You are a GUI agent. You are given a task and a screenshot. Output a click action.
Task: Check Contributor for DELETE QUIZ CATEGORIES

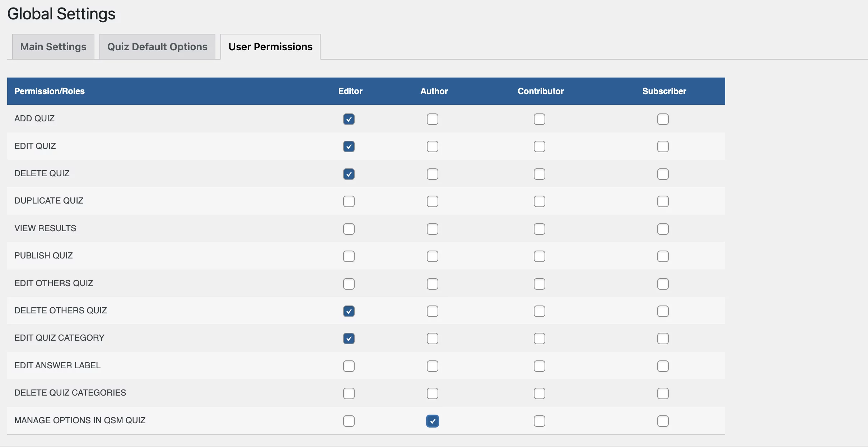click(540, 393)
